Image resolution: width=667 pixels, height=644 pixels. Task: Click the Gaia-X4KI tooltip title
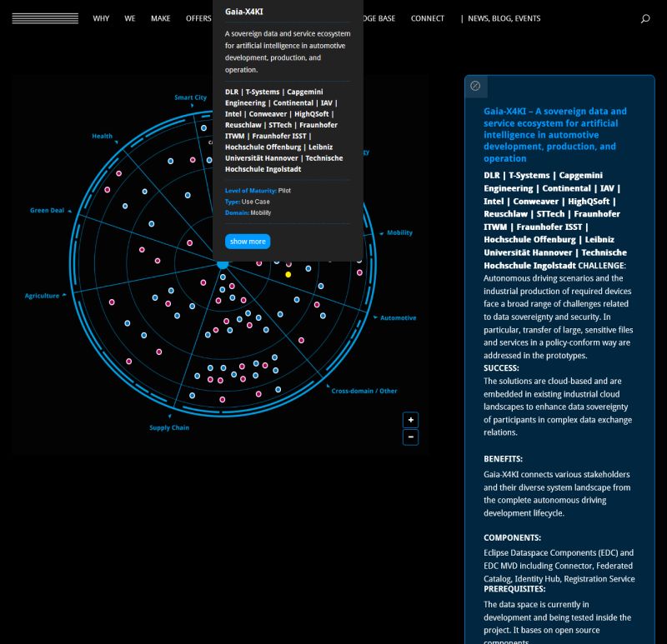point(243,12)
